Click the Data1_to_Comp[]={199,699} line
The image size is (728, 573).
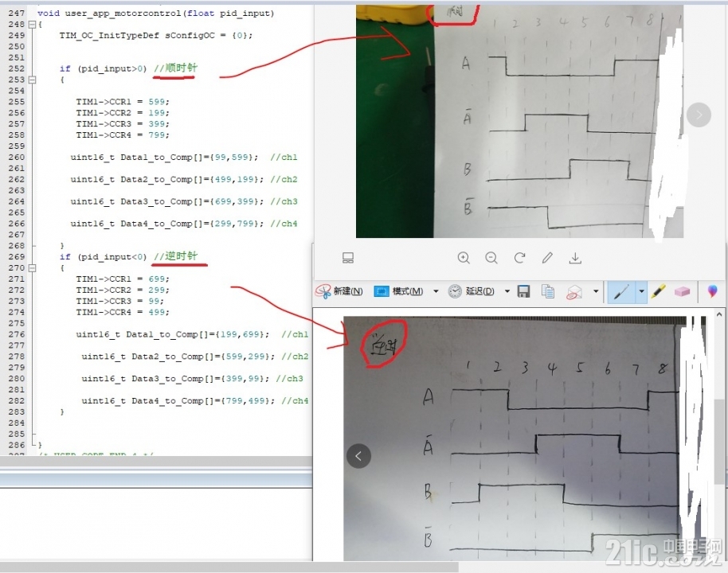[x=192, y=334]
